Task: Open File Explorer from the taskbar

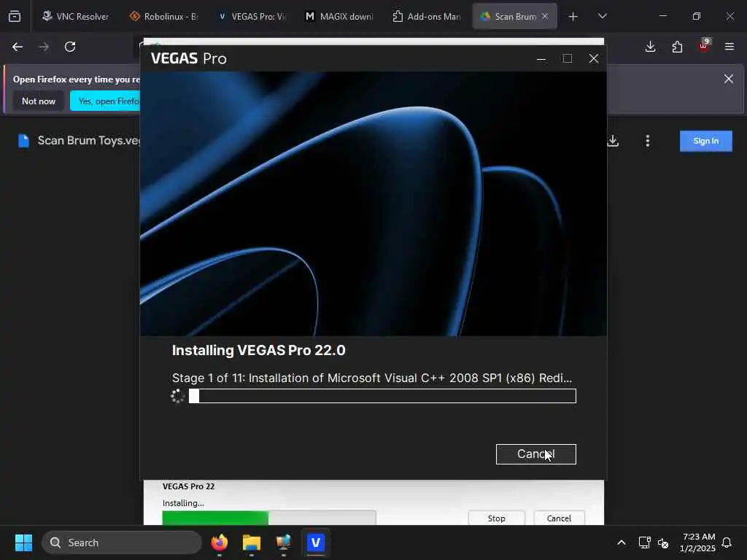Action: click(x=252, y=542)
